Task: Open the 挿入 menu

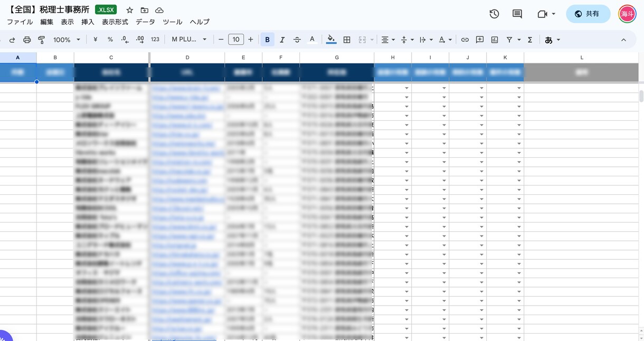Action: pos(88,22)
